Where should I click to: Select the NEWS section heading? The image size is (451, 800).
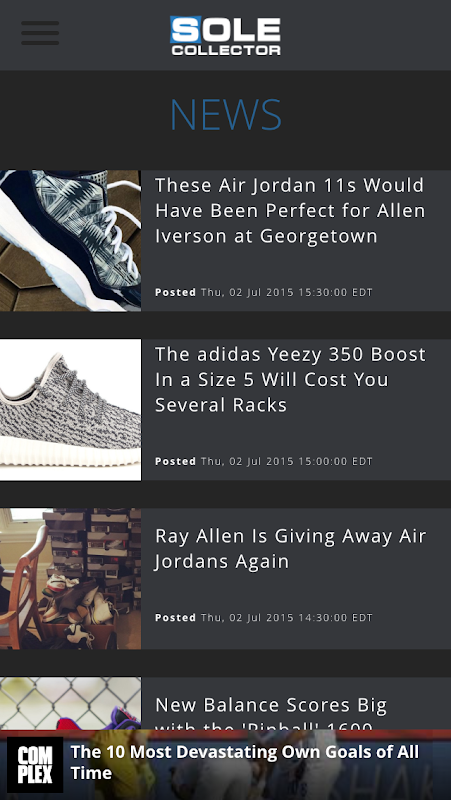(x=226, y=115)
